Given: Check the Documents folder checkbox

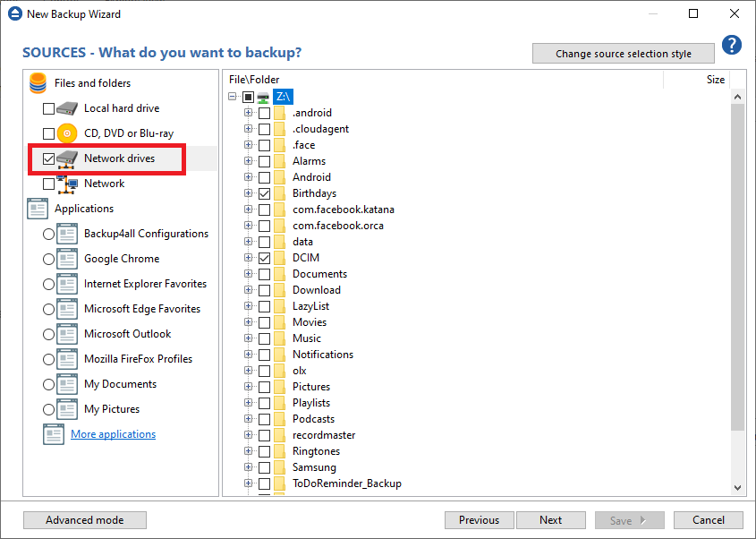Looking at the screenshot, I should [264, 275].
